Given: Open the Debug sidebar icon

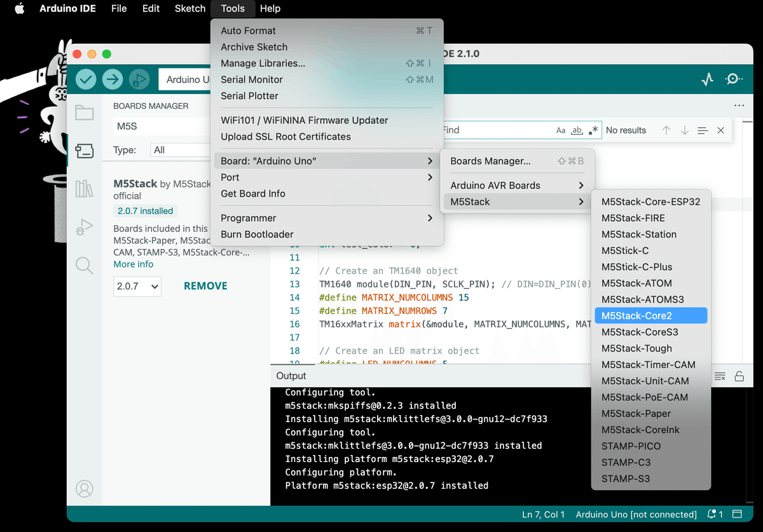Looking at the screenshot, I should coord(84,227).
